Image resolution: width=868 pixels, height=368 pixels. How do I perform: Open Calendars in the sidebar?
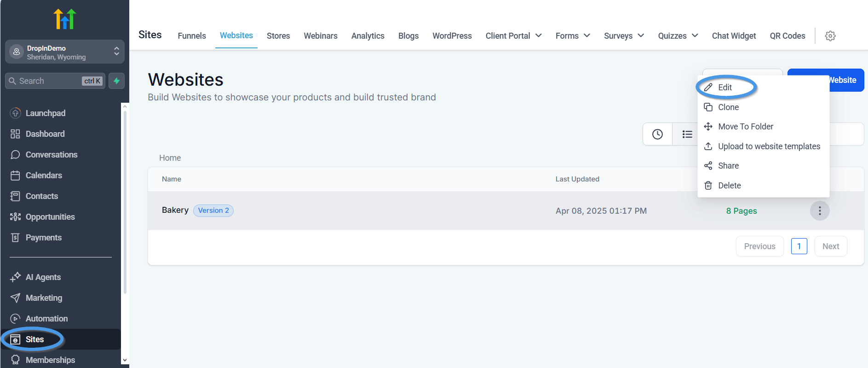(44, 175)
